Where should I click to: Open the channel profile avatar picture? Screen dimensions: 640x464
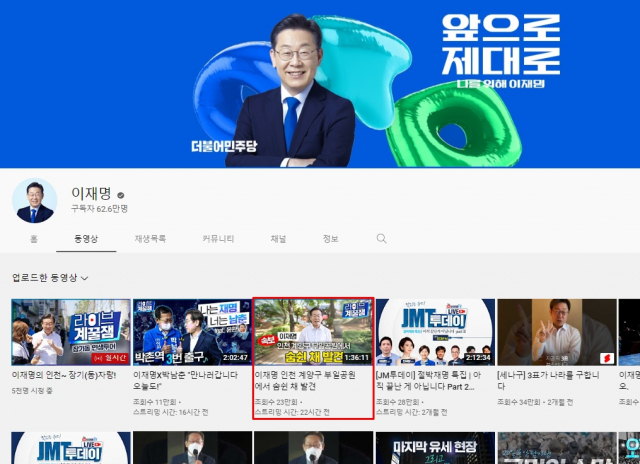[35, 200]
